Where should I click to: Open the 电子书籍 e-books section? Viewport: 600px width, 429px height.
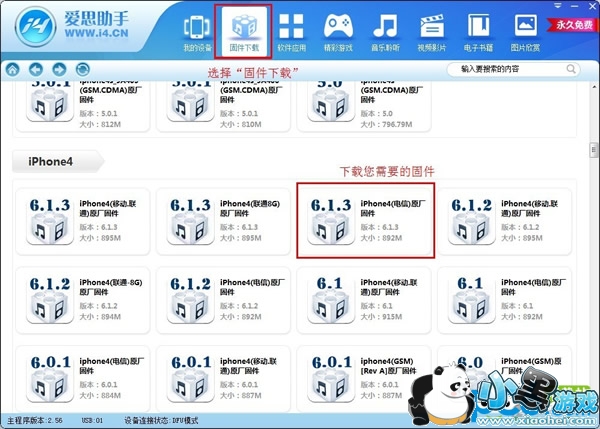[x=478, y=33]
